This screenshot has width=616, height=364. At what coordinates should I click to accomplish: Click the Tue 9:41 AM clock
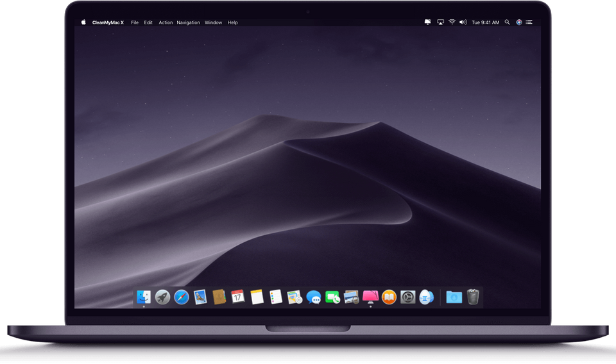(x=486, y=23)
